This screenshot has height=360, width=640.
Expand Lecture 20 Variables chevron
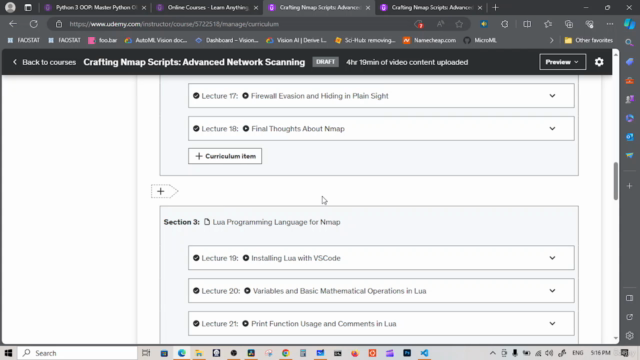(x=552, y=291)
